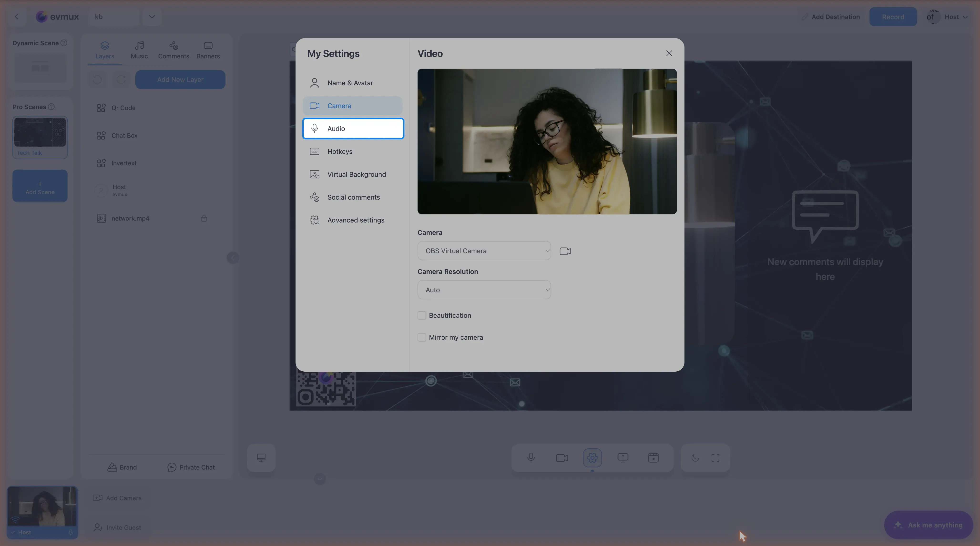This screenshot has height=546, width=980.
Task: Expand the OBS Virtual Camera dropdown
Action: [484, 251]
